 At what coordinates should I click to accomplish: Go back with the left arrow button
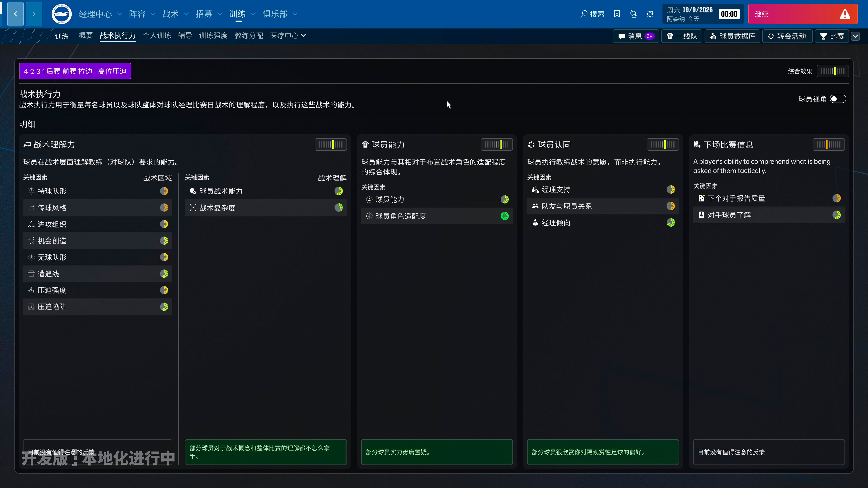point(16,14)
